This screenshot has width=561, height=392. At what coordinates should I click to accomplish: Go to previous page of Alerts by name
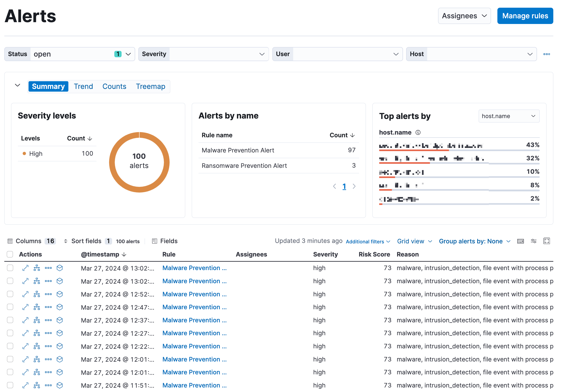(335, 186)
